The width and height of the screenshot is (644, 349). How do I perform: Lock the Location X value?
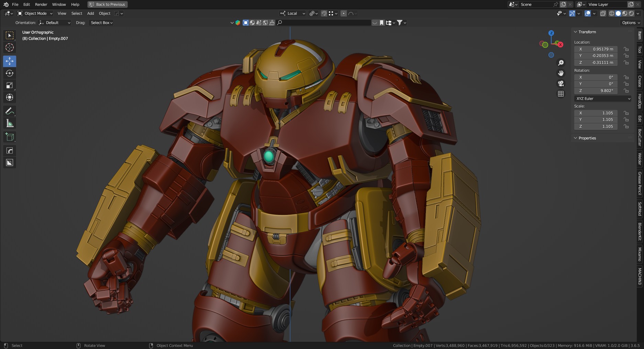[x=626, y=49]
